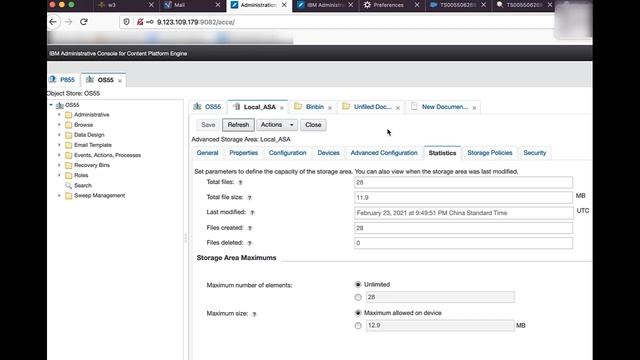
Task: Select the Roles folder node
Action: click(81, 175)
